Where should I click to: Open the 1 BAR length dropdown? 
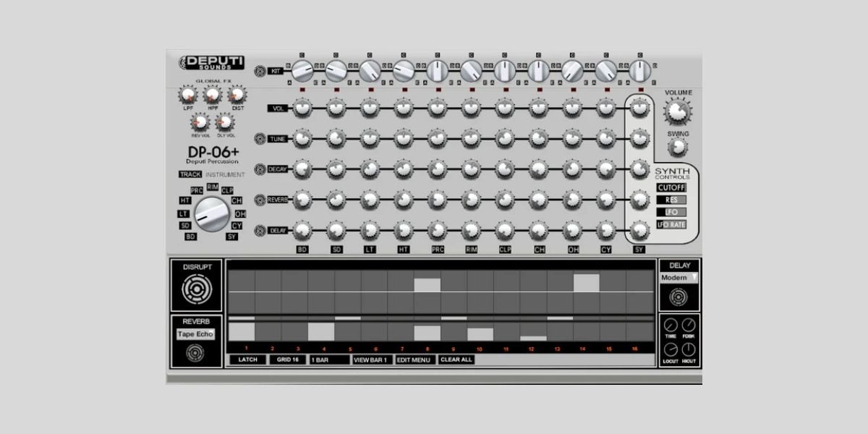click(x=329, y=359)
